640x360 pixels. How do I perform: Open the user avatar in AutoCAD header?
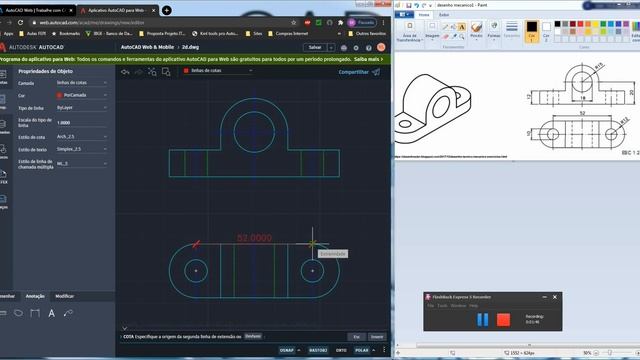point(381,47)
